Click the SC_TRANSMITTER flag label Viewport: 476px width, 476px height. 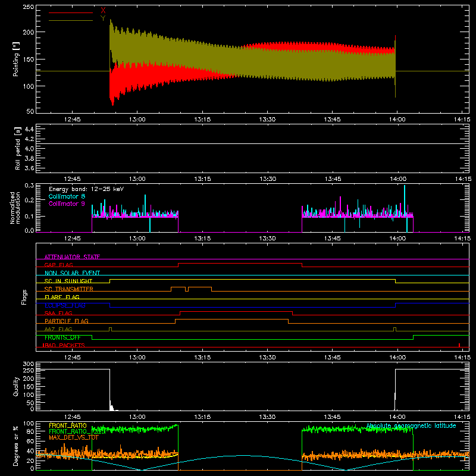69,289
